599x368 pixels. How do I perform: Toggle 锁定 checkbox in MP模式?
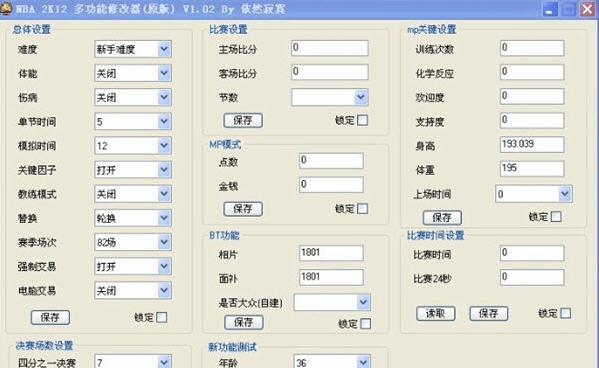point(362,209)
